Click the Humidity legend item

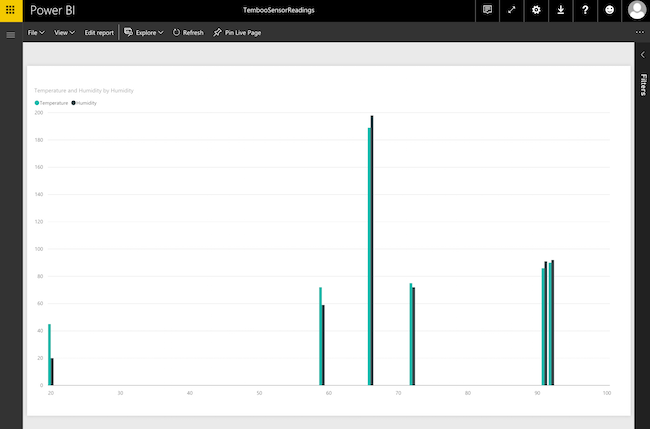(x=85, y=103)
